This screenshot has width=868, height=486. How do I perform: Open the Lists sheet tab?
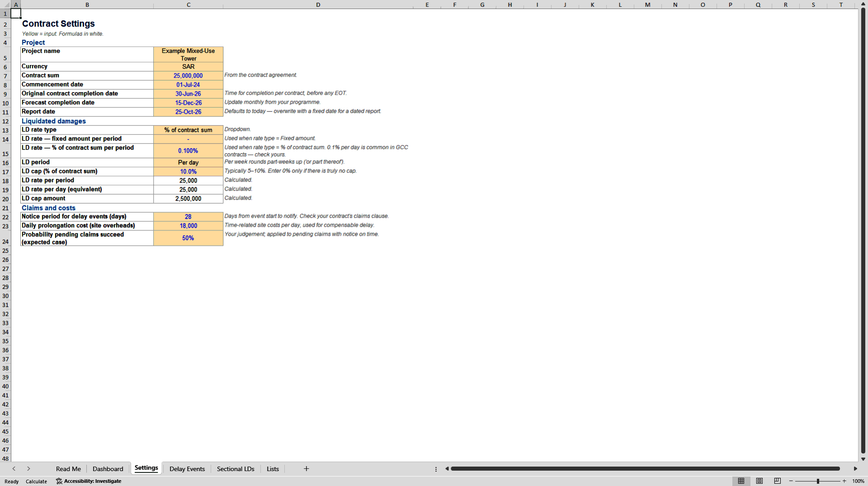click(x=273, y=469)
